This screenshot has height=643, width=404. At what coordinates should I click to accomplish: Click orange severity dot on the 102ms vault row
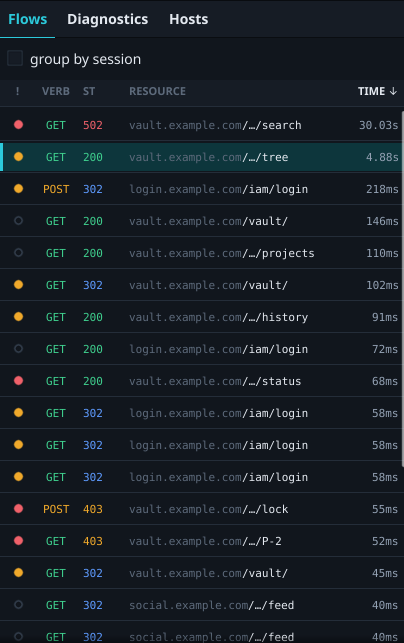[18, 285]
